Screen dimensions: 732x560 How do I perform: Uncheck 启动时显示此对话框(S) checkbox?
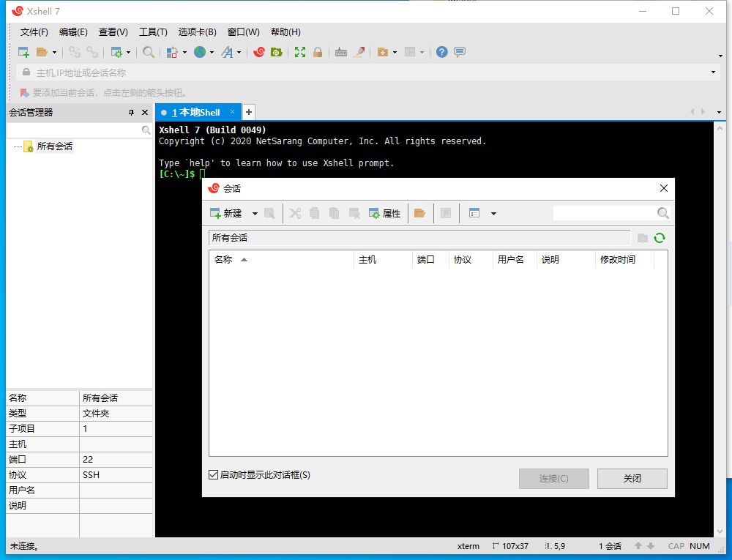213,474
